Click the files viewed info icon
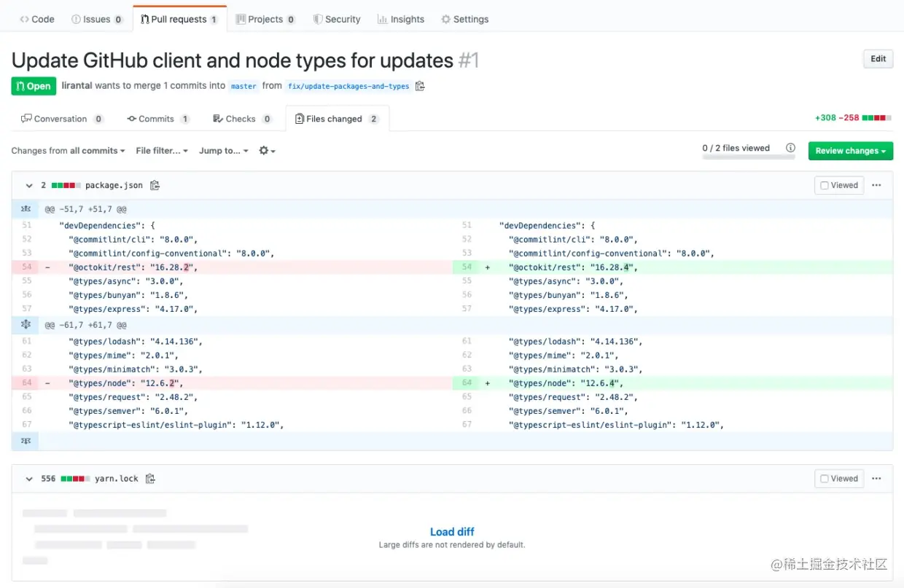This screenshot has height=588, width=904. (790, 148)
